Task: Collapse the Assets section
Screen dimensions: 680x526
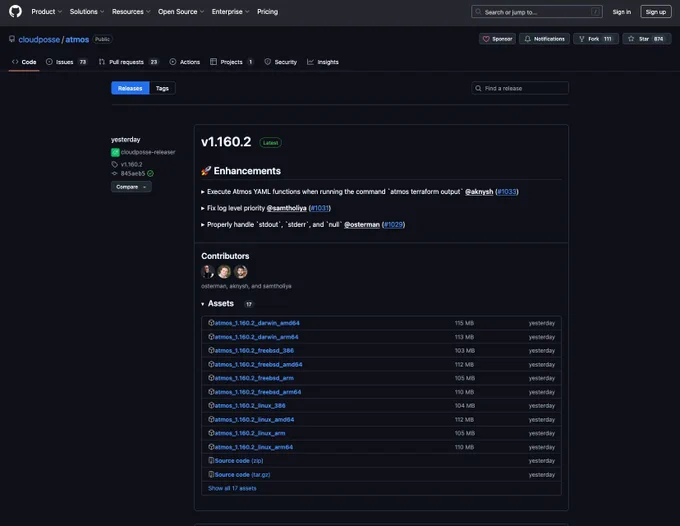Action: [x=217, y=304]
